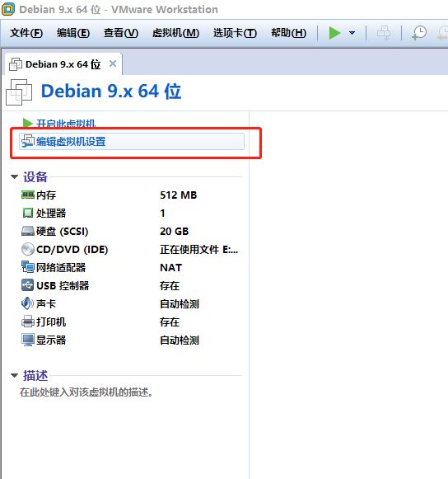Click the wrench settings icon beside 编辑虚拟机设置
The width and height of the screenshot is (448, 479).
(28, 141)
